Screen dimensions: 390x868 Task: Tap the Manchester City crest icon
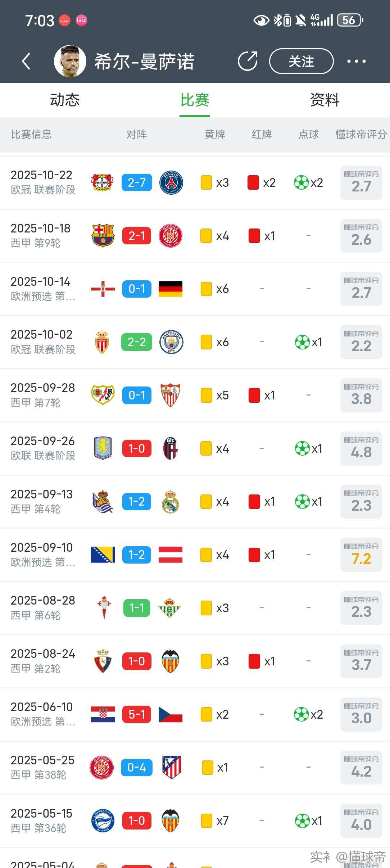point(171,342)
